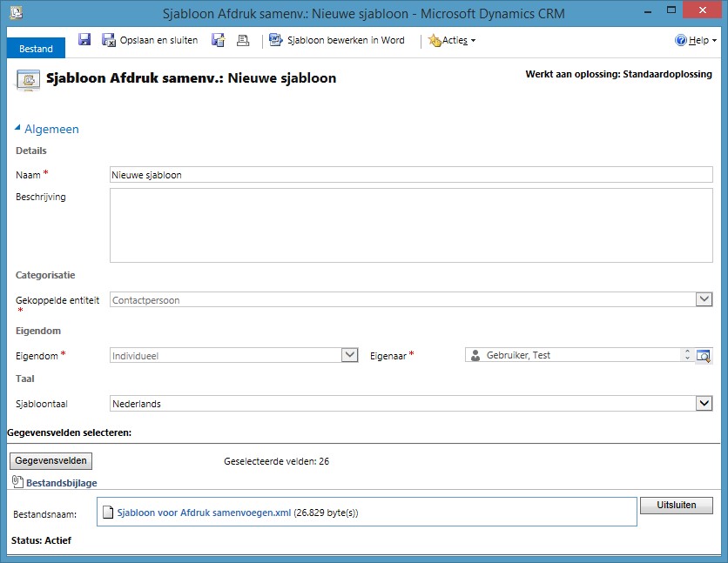Open Sjabloon bewerken in Word
Screen dimensions: 728x563
point(337,40)
